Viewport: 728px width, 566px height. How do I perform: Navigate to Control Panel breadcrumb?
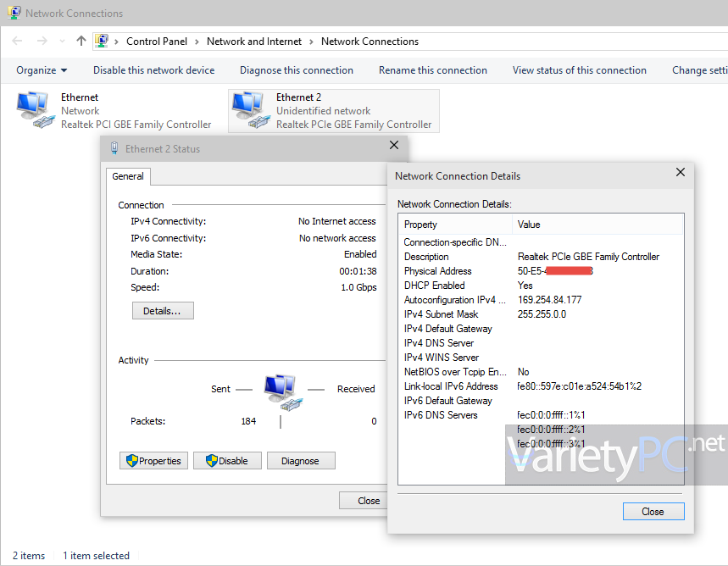pyautogui.click(x=157, y=42)
